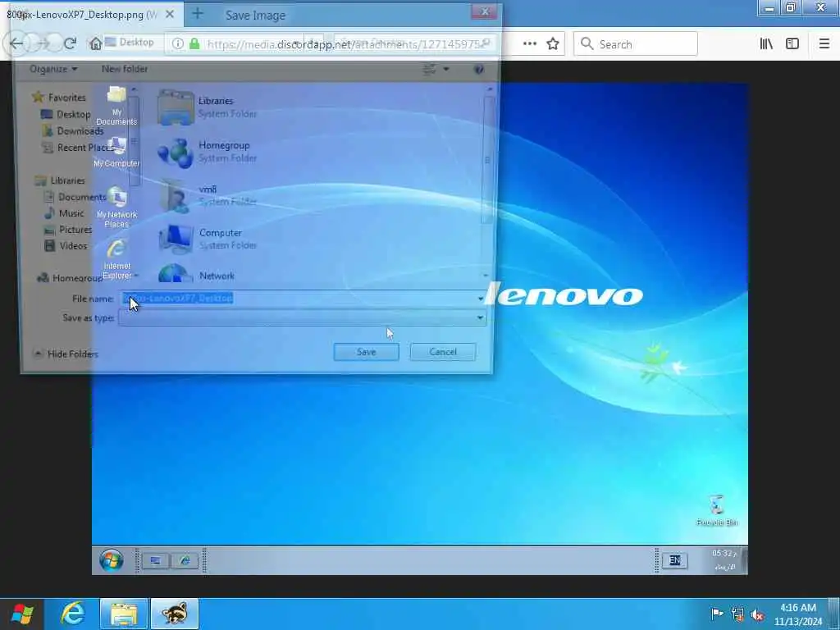Screen dimensions: 840x630
Task: Open the Windows Start button
Action: point(21,614)
